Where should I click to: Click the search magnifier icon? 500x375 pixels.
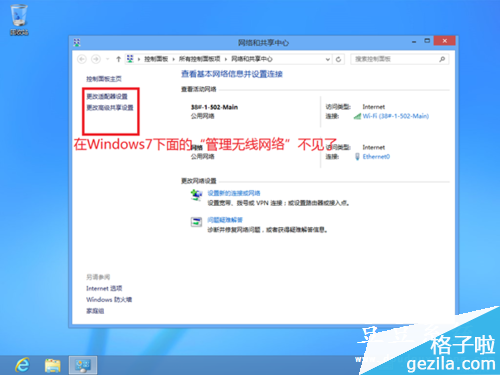(442, 59)
